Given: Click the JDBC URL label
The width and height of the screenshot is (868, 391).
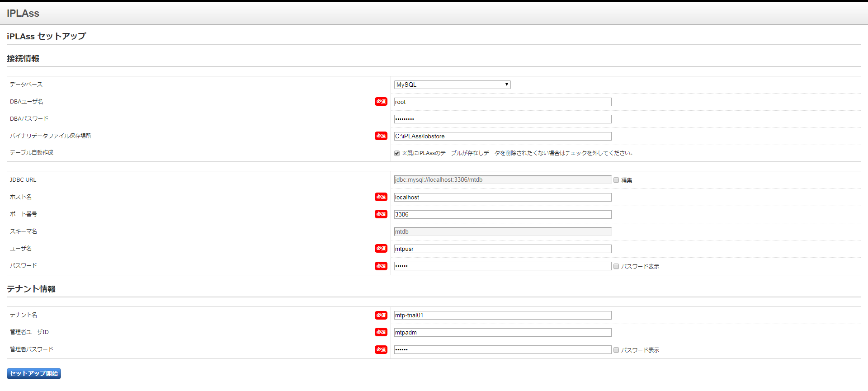Looking at the screenshot, I should 23,180.
